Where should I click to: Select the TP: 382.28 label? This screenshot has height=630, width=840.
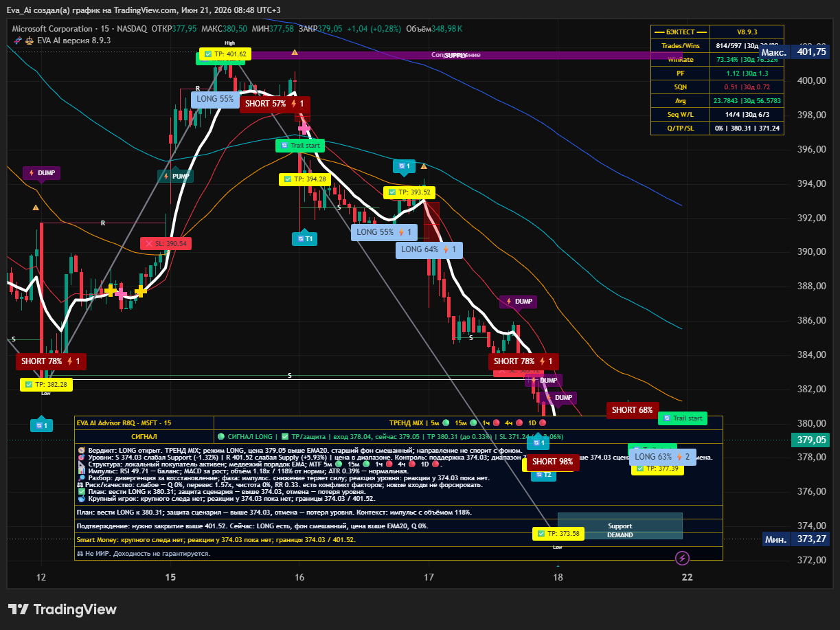[46, 385]
